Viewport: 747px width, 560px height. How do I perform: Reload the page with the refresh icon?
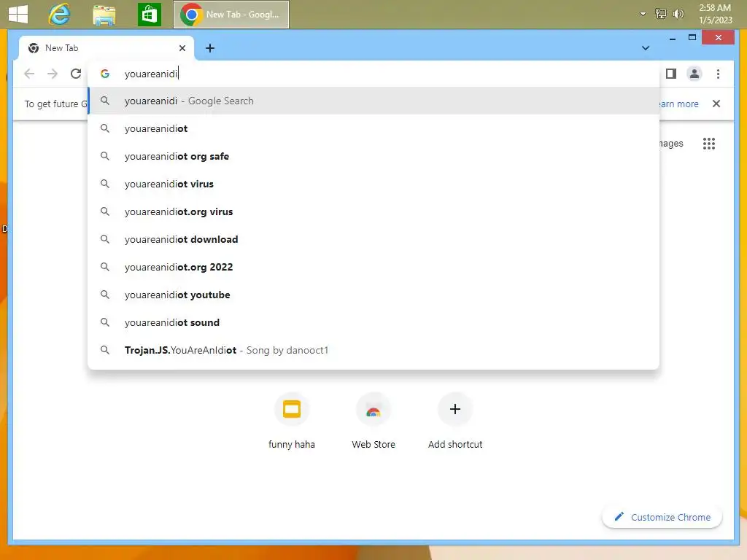pos(76,74)
